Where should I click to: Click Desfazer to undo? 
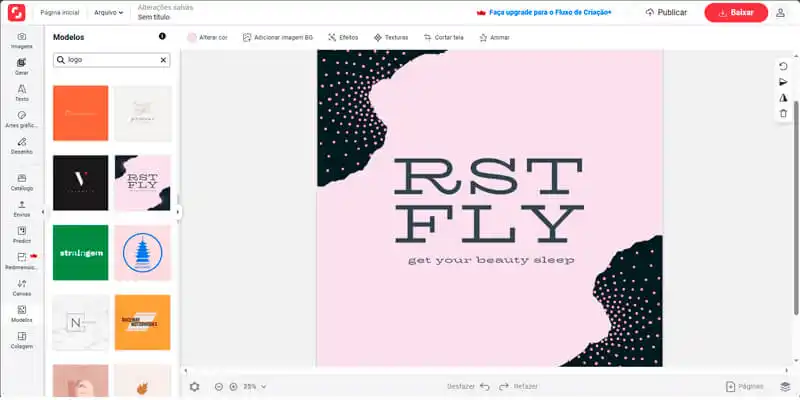point(468,387)
